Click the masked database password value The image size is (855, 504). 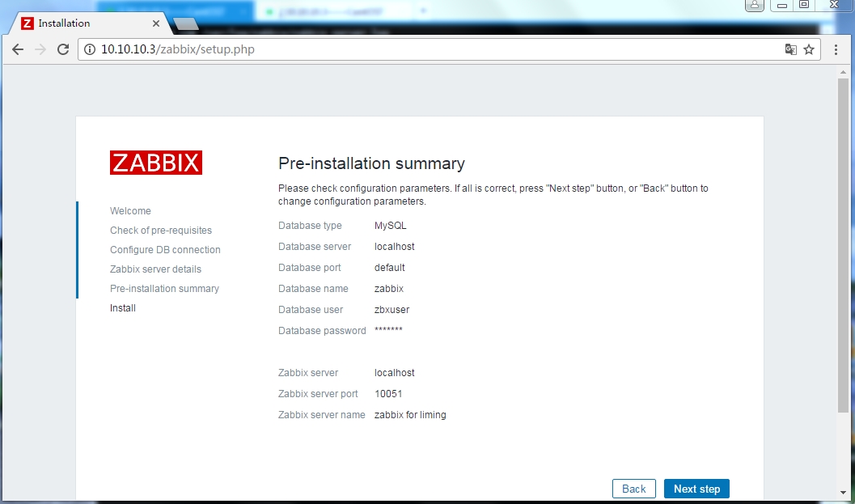click(x=388, y=330)
